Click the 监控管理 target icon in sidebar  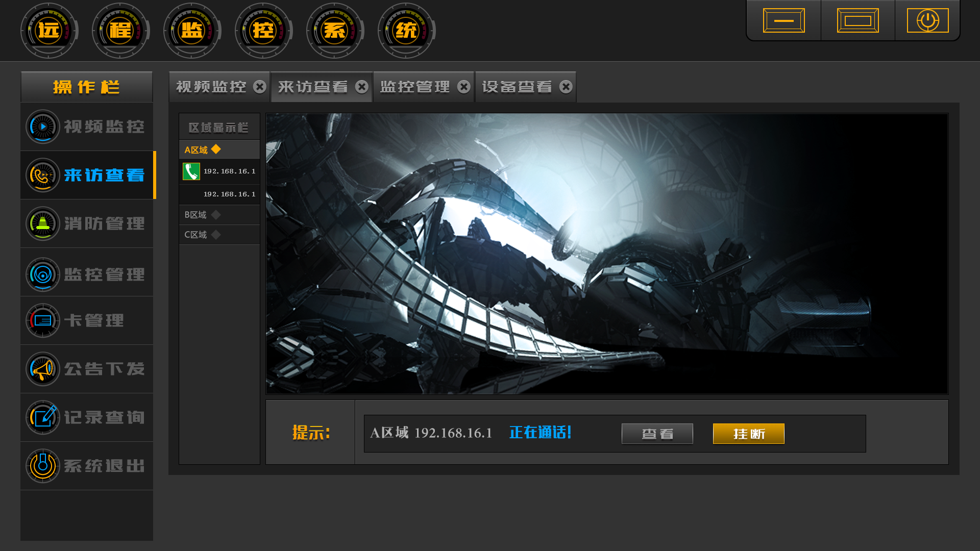point(43,274)
